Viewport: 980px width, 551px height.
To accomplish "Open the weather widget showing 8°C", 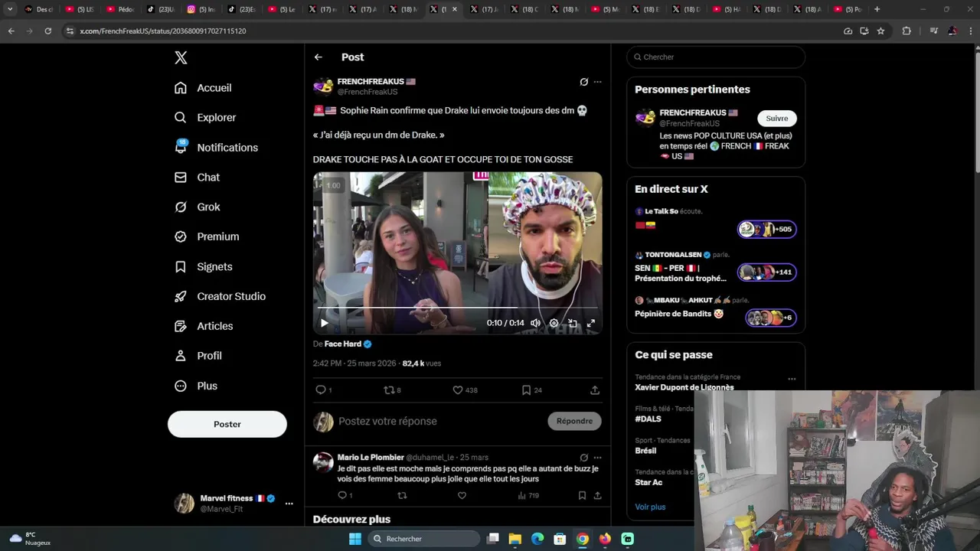I will point(31,539).
